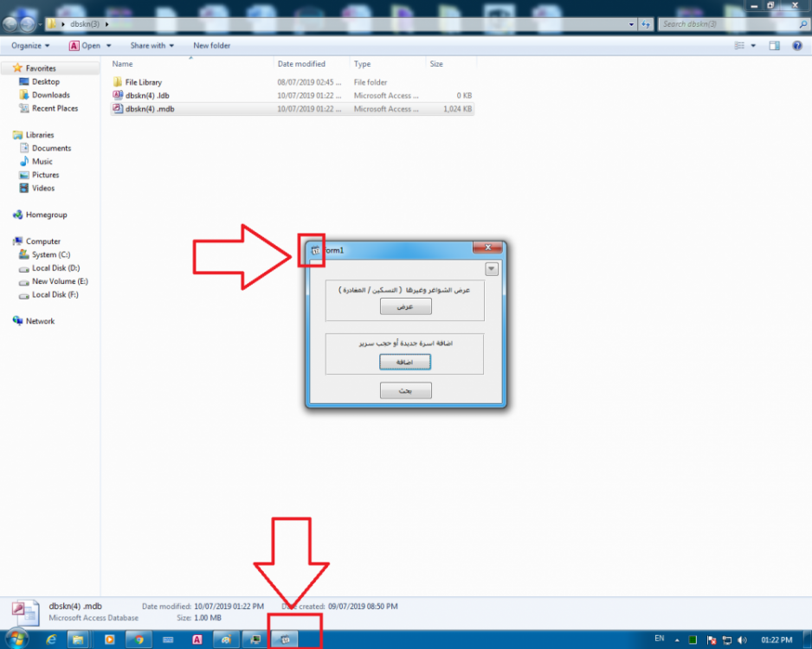
Task: Select Computer in the navigation pane
Action: (x=43, y=241)
